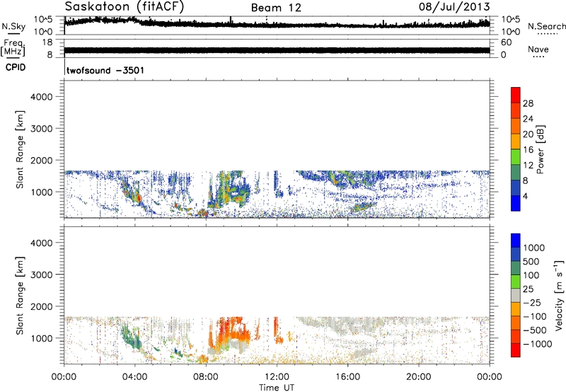Click the 12:00 time tick label
The image size is (566, 392).
pos(277,377)
